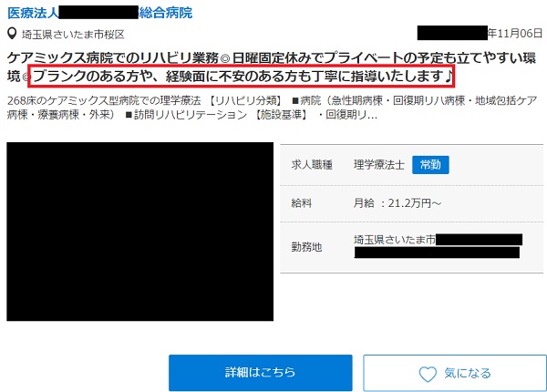The height and width of the screenshot is (392, 547).
Task: Click the heart icon in 気になる
Action: [x=428, y=374]
